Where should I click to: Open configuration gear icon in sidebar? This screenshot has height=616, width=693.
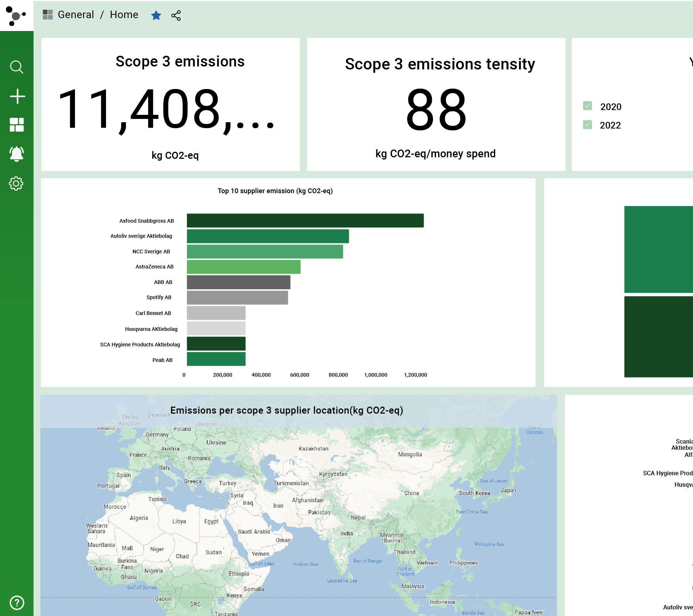coord(16,183)
